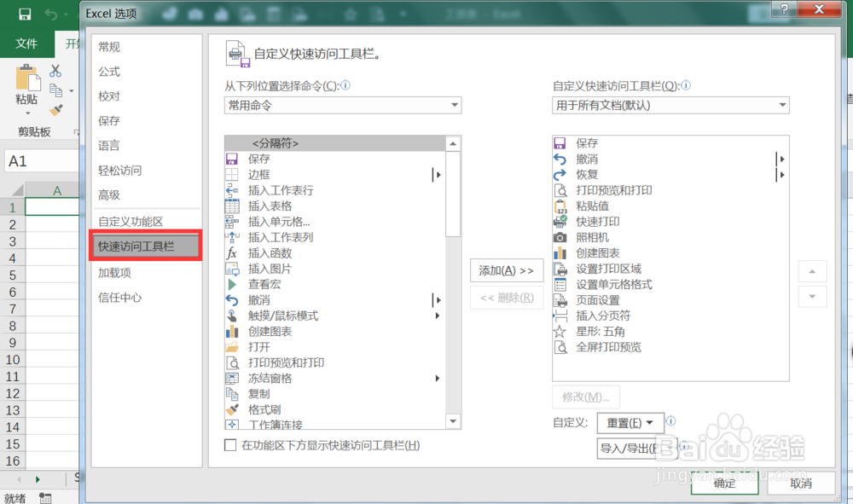Select 设置打印区域 in the right list
Screen dimensions: 853x504
tap(670, 269)
